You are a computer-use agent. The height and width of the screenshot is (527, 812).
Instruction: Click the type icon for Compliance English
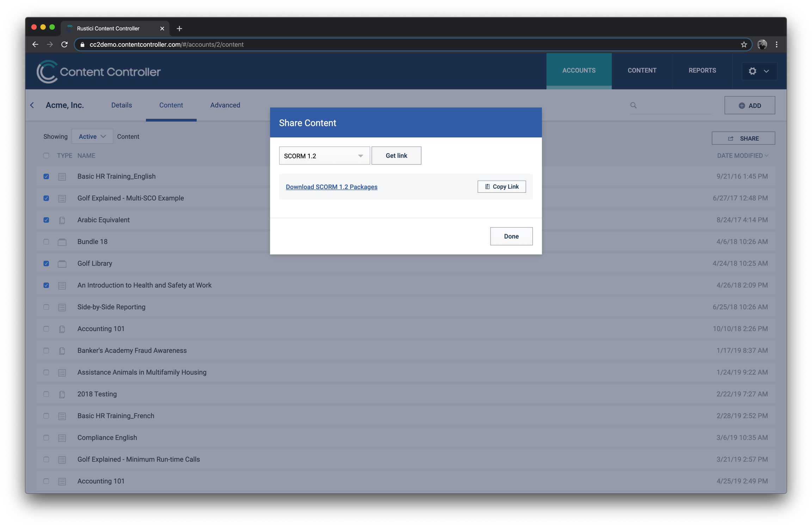(x=62, y=438)
